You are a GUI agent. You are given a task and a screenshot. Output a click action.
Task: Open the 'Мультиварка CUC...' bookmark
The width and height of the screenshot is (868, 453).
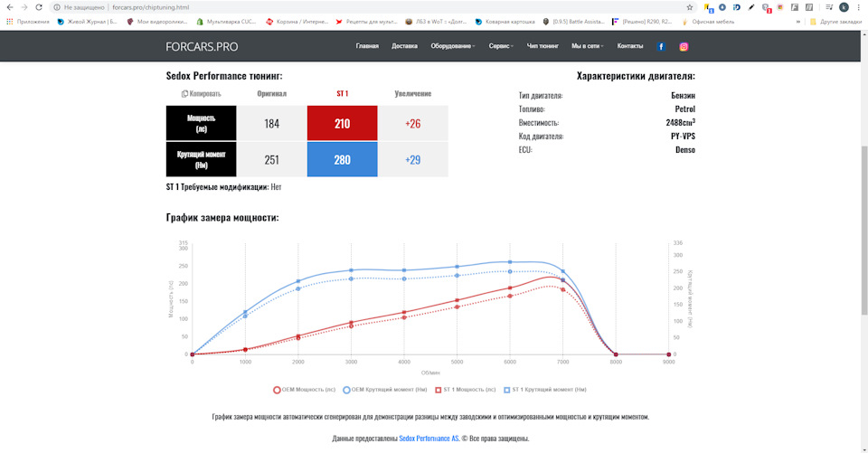(x=226, y=22)
